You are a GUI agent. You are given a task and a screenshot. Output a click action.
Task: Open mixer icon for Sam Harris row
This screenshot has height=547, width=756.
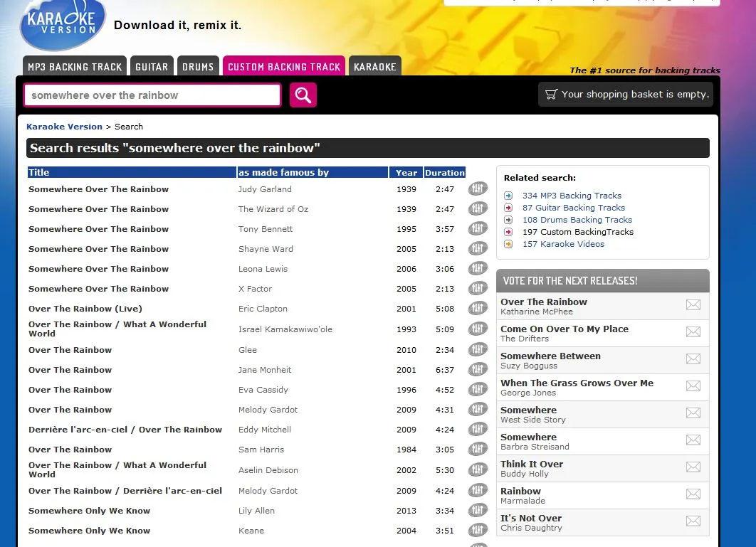[x=478, y=449]
